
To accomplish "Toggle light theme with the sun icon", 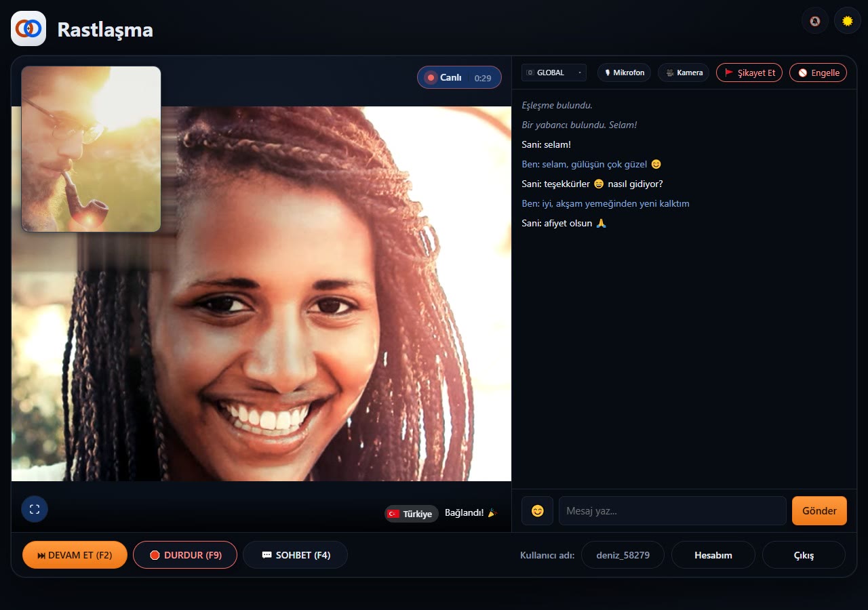I will point(847,21).
